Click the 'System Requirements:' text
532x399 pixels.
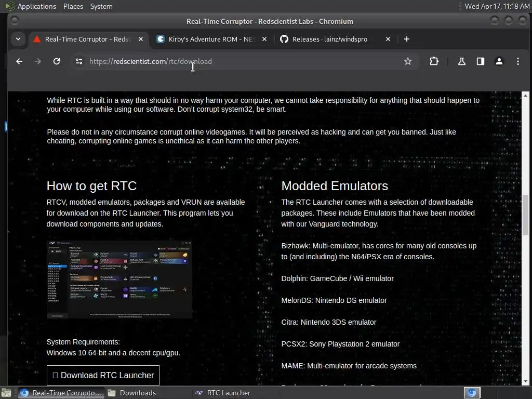[x=83, y=342]
